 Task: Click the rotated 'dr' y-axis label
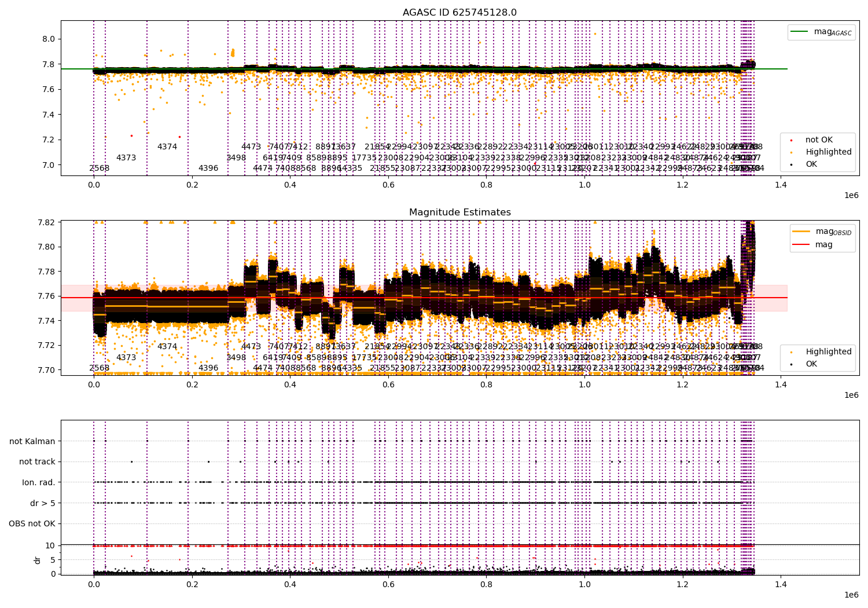click(x=38, y=560)
